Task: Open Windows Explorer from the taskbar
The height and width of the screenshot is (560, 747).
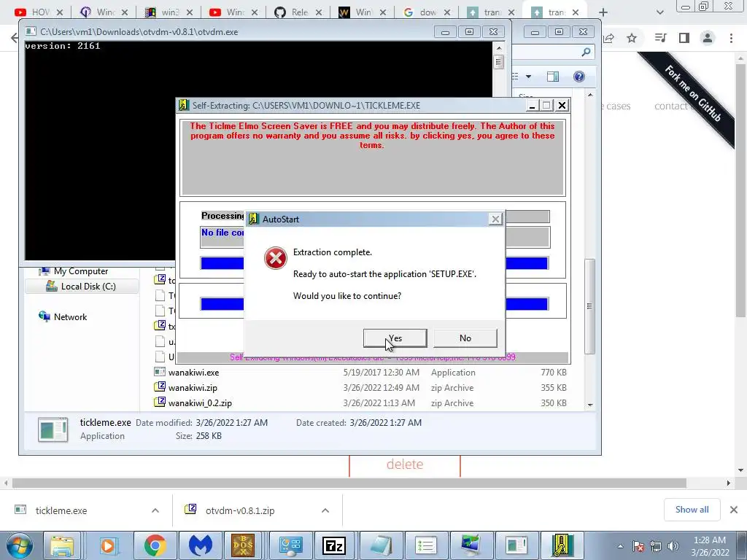Action: pos(62,545)
